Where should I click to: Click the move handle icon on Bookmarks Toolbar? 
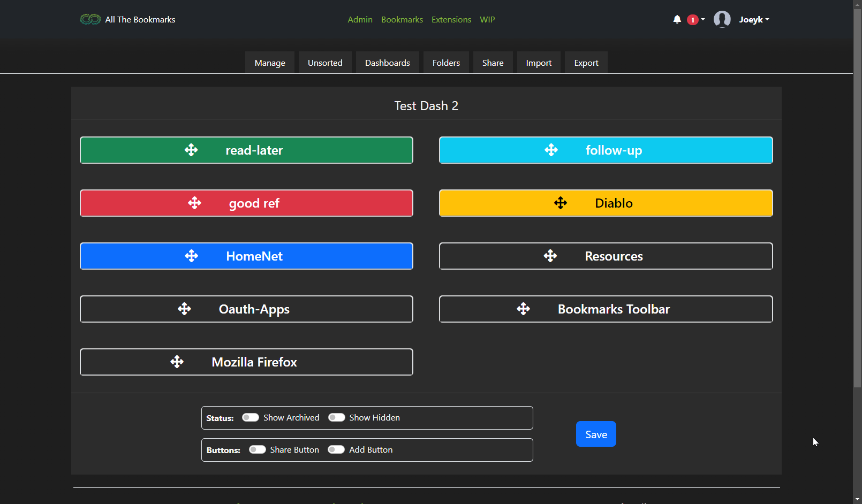[524, 309]
